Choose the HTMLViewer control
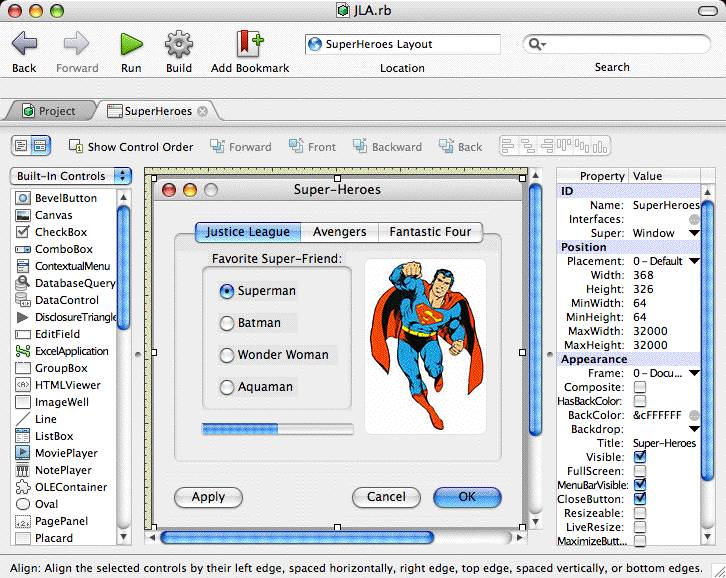Screen dimensions: 726x578 click(67, 385)
